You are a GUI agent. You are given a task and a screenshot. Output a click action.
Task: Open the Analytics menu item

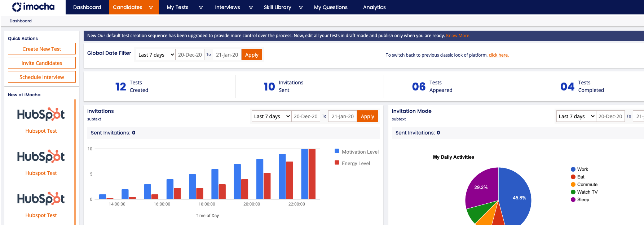pos(374,7)
